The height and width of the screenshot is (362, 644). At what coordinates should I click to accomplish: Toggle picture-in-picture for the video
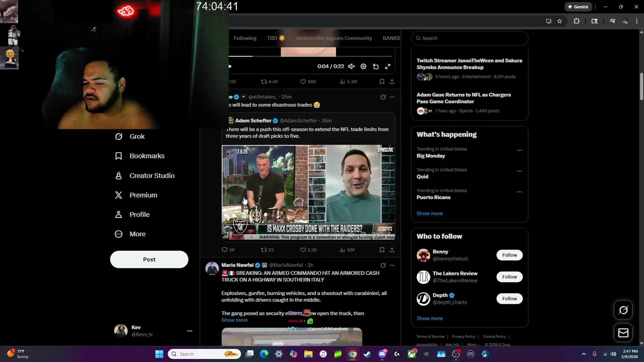point(375,66)
